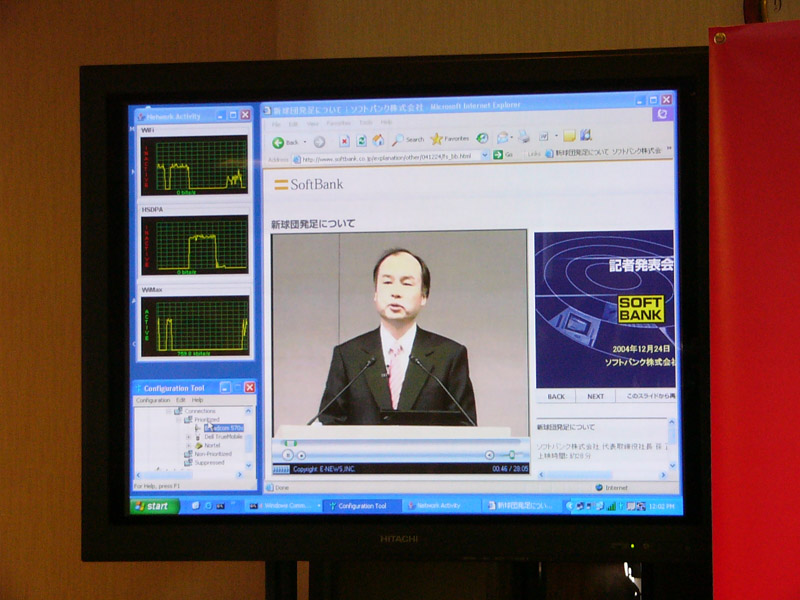Open Favorites with the star icon

point(436,139)
